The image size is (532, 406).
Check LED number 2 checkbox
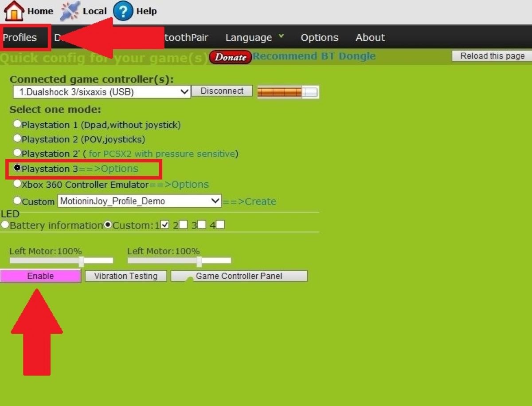pyautogui.click(x=183, y=225)
